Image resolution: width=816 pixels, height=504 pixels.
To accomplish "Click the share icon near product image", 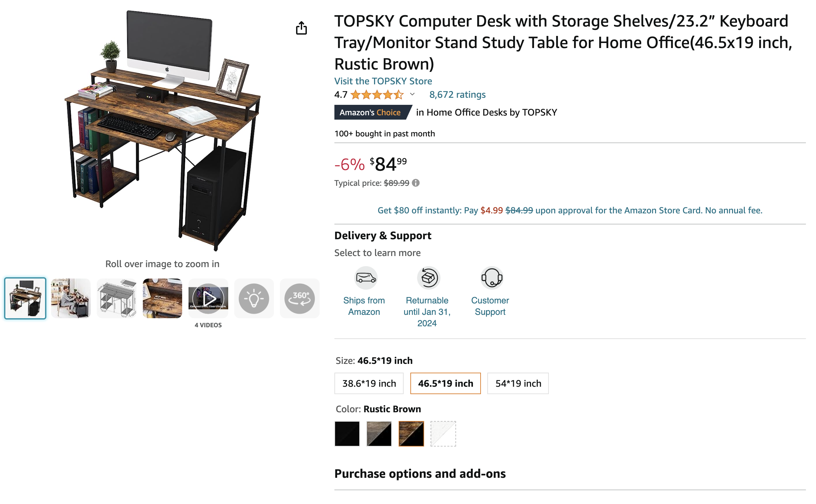I will tap(301, 28).
